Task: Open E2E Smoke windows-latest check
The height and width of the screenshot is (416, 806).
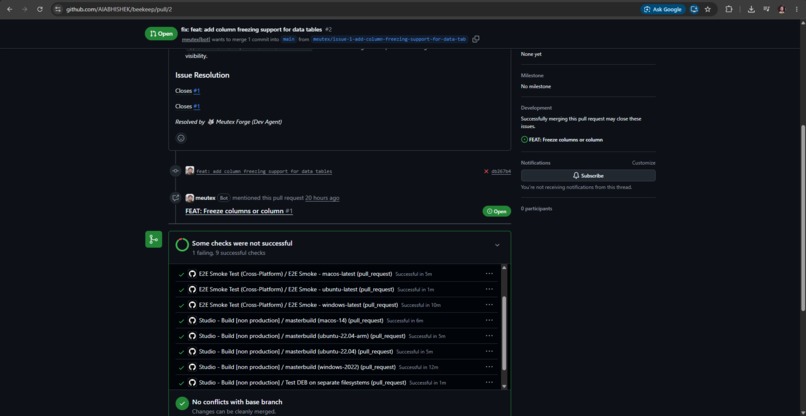Action: pyautogui.click(x=298, y=305)
